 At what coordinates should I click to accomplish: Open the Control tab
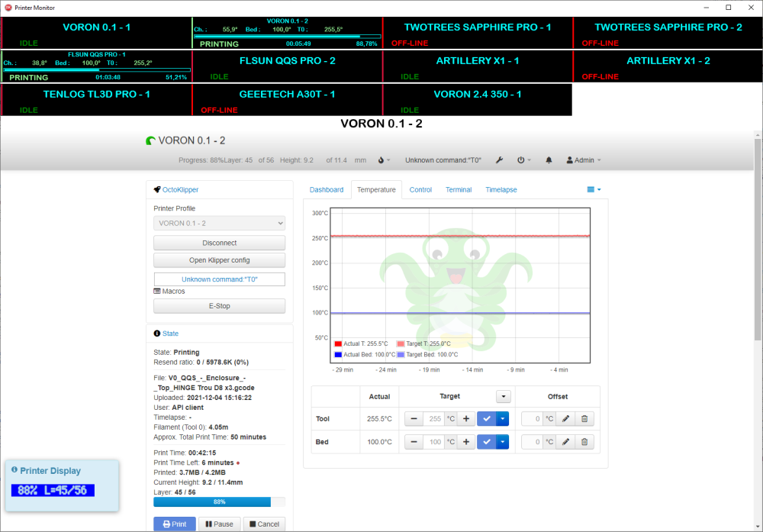coord(420,190)
